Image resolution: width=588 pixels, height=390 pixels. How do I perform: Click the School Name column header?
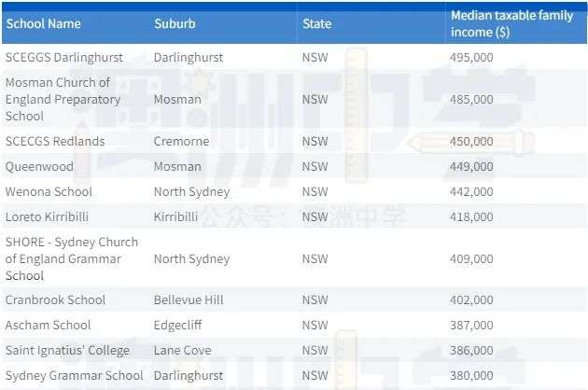(44, 23)
